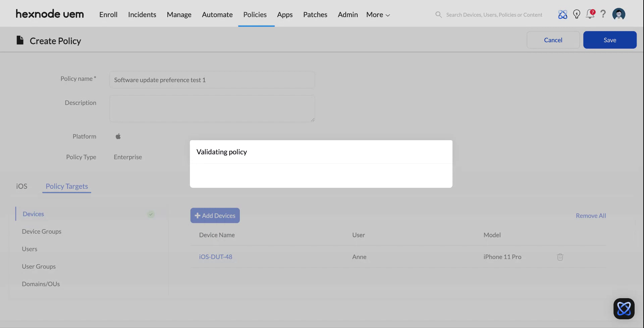Image resolution: width=644 pixels, height=328 pixels.
Task: Select Domains/OUs from the target list
Action: [x=41, y=284]
